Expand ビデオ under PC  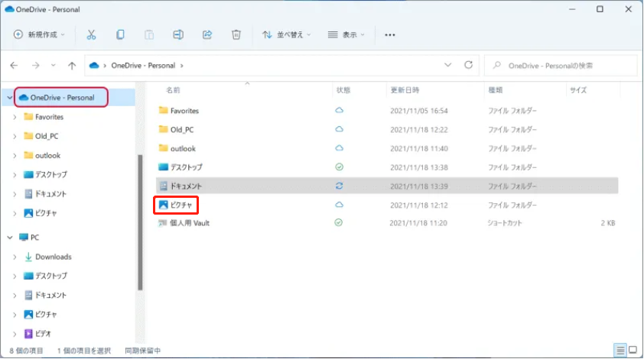click(15, 334)
